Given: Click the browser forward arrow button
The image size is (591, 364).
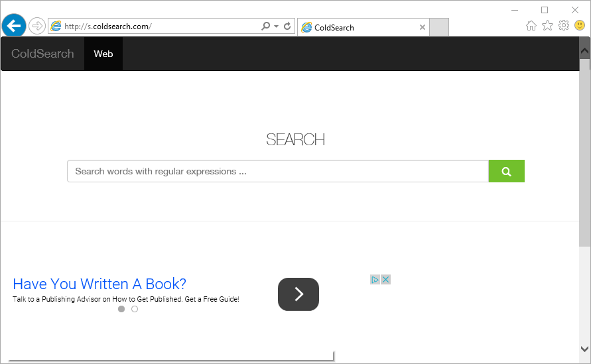Looking at the screenshot, I should 37,26.
